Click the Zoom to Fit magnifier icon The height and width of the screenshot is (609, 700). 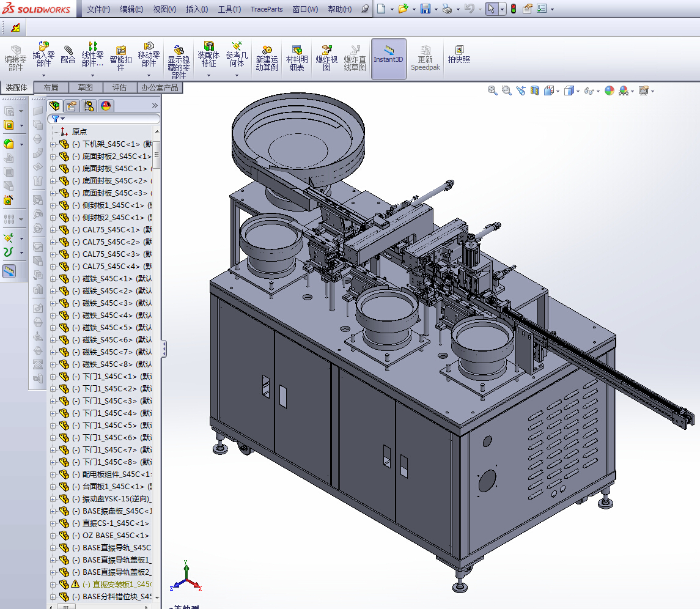click(492, 90)
